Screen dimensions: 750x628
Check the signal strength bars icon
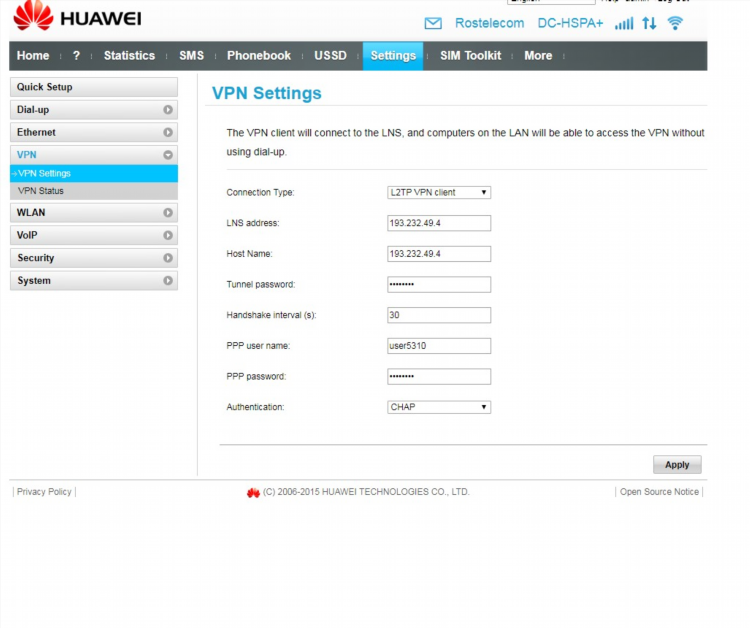pos(624,23)
